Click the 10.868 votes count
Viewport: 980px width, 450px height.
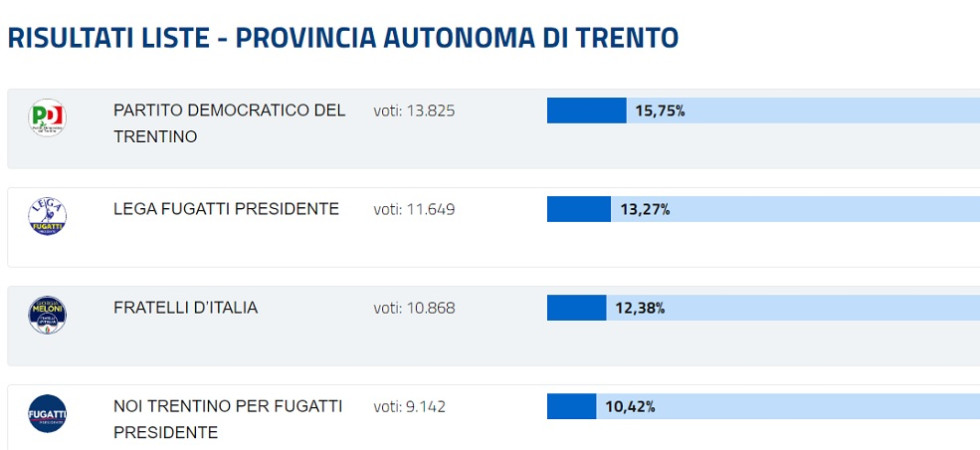click(x=414, y=308)
